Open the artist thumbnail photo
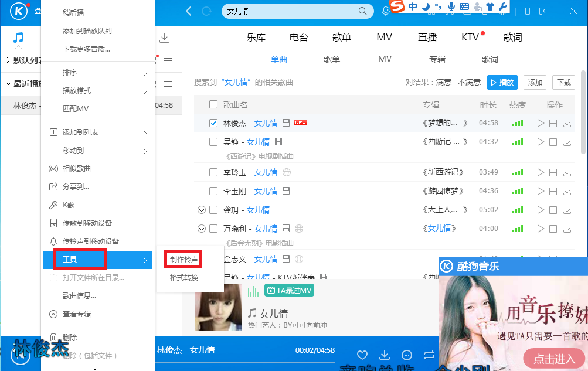 (x=219, y=307)
